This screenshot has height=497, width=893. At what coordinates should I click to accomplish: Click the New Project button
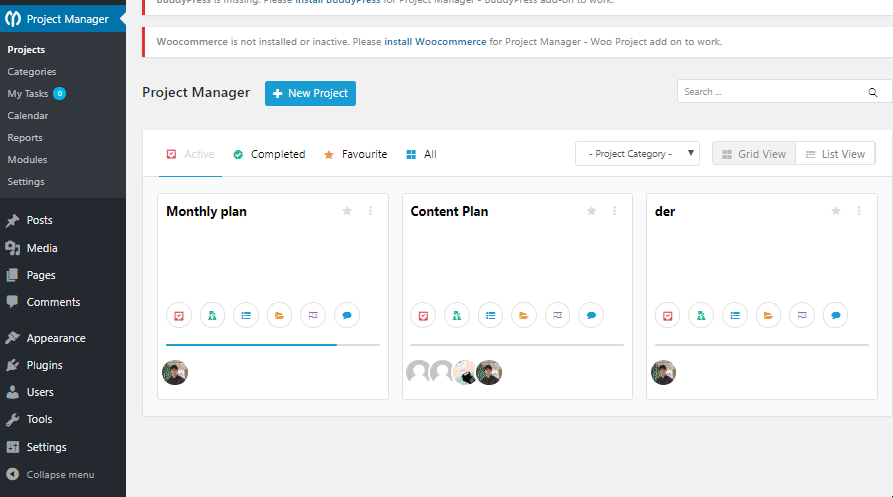(x=310, y=93)
